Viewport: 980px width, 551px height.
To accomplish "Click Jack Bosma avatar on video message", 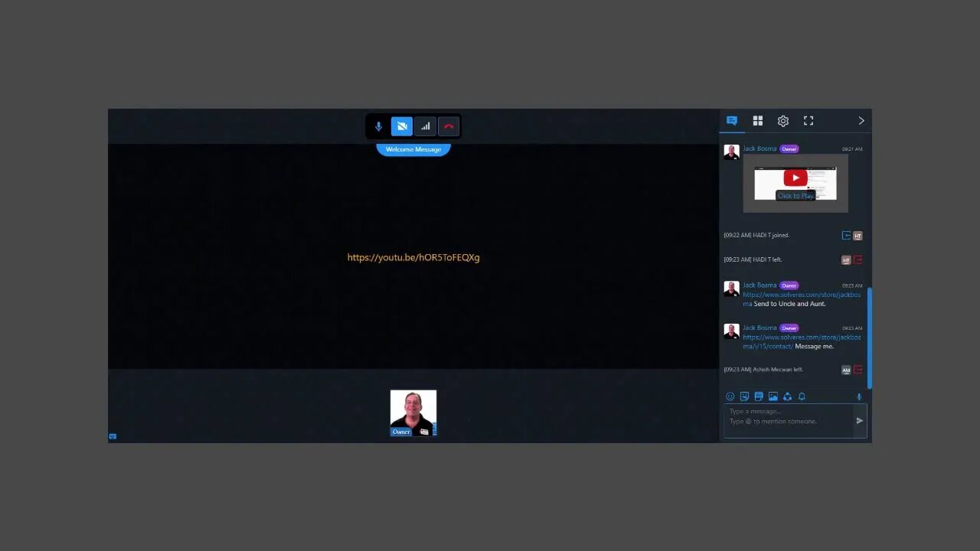I will (731, 152).
